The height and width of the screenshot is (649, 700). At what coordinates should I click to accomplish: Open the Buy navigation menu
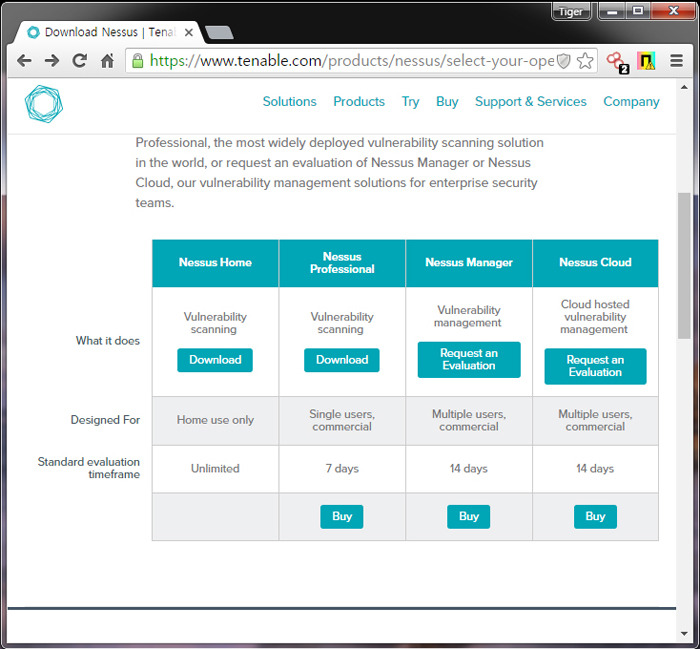point(447,102)
